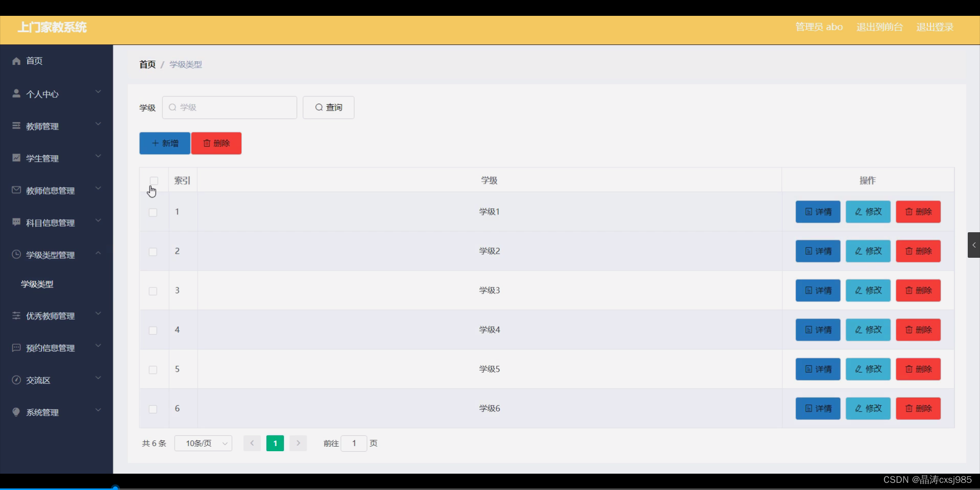Click inside the 前往 page number field
This screenshot has height=490, width=980.
pos(354,443)
